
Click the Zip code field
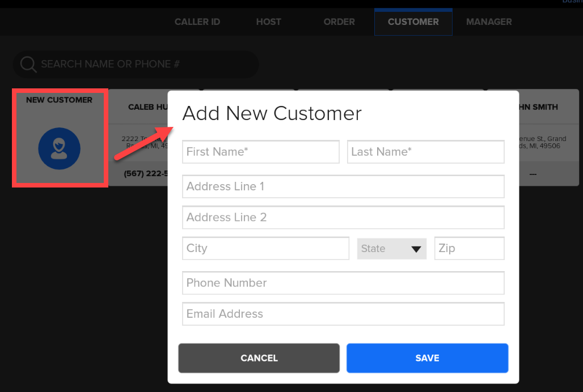(469, 249)
